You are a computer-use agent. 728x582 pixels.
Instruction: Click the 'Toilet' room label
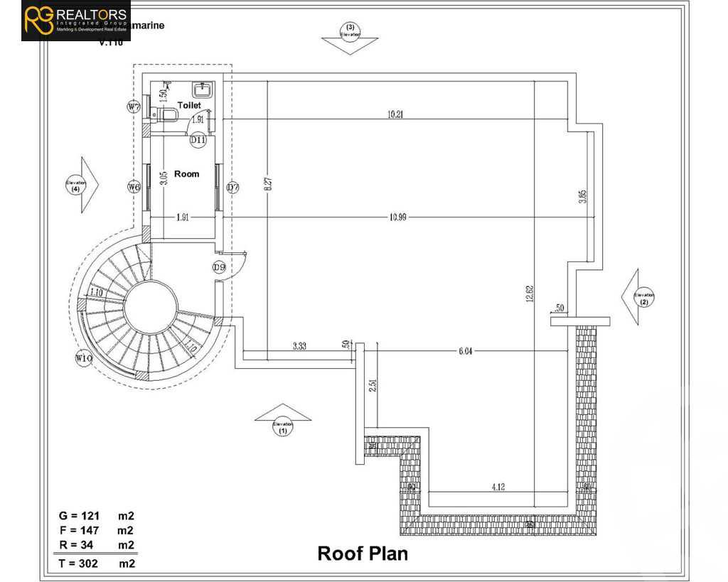[189, 105]
